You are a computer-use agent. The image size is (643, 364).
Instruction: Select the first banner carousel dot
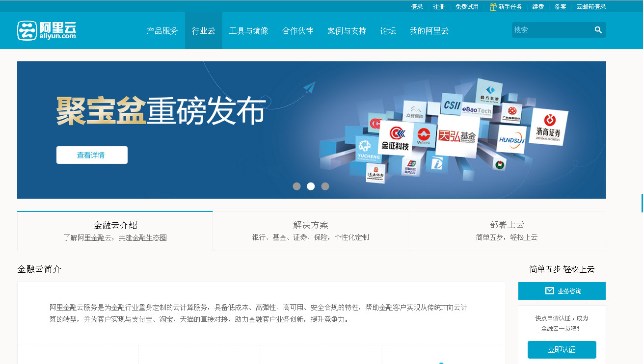(296, 186)
